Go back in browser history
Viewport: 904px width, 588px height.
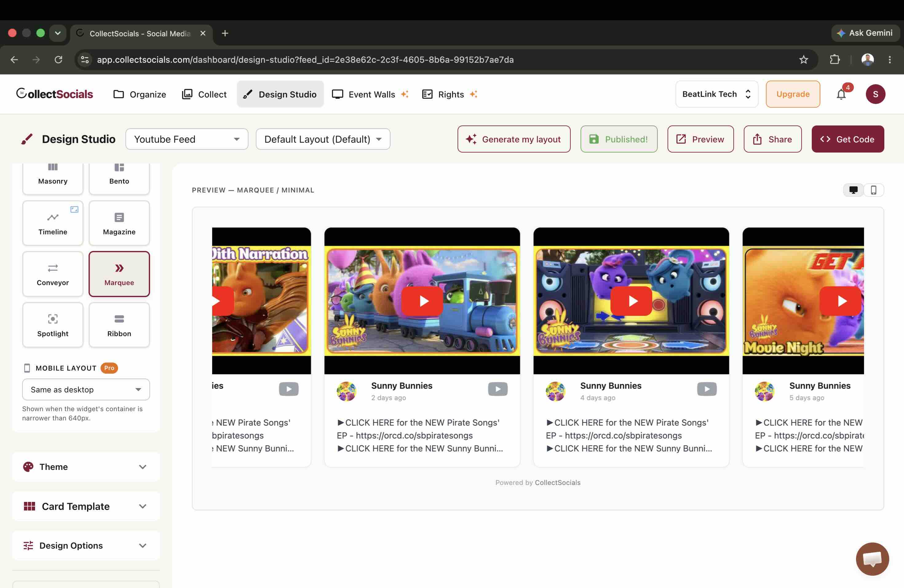14,60
